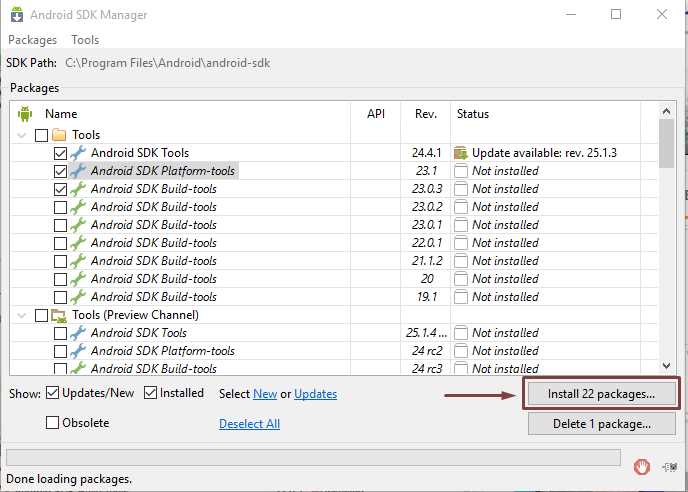This screenshot has height=492, width=688.
Task: Click the Delete 1 package button
Action: [x=602, y=424]
